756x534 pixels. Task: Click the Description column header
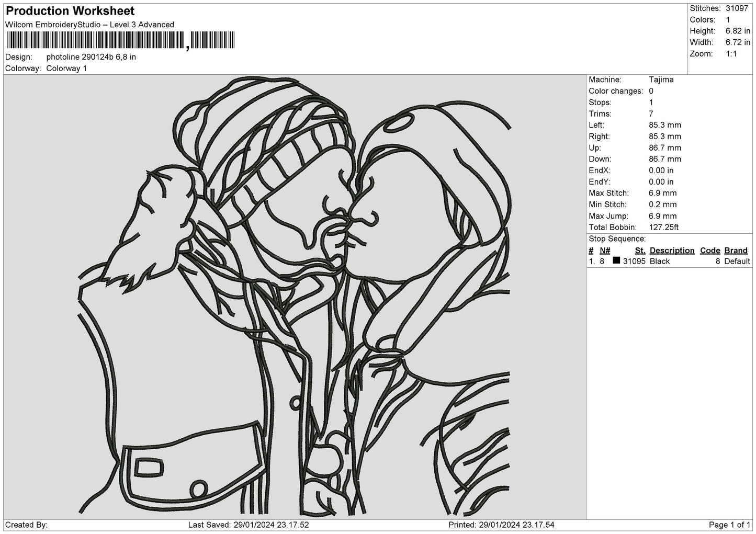coord(672,251)
